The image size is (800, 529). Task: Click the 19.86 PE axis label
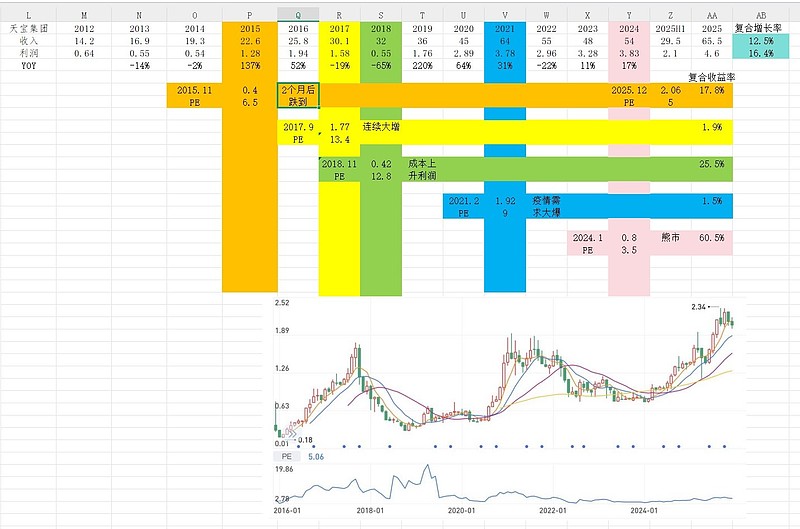pyautogui.click(x=284, y=469)
